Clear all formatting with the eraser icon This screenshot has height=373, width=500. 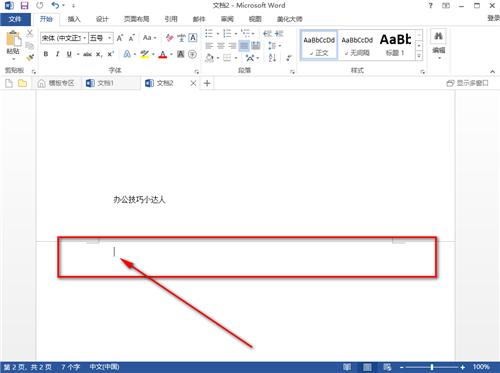coord(170,38)
